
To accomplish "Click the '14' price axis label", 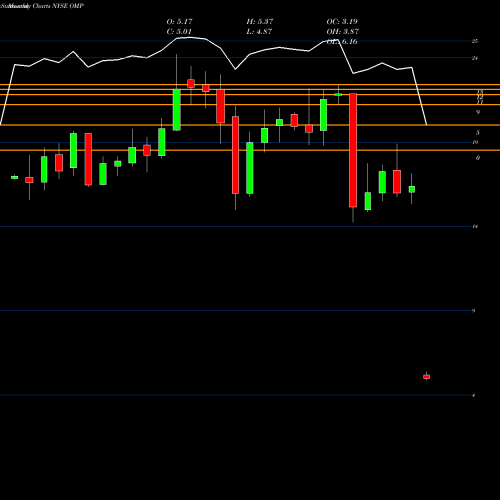I will 475,227.
